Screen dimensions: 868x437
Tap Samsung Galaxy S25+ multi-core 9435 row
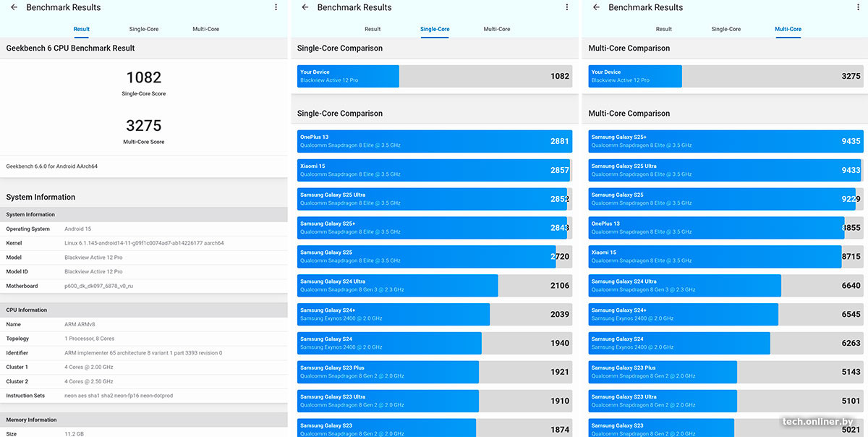point(726,141)
